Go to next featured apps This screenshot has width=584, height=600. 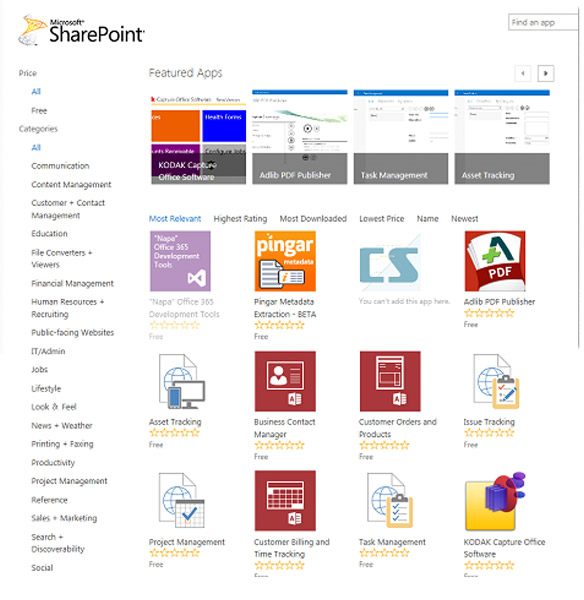(x=546, y=73)
